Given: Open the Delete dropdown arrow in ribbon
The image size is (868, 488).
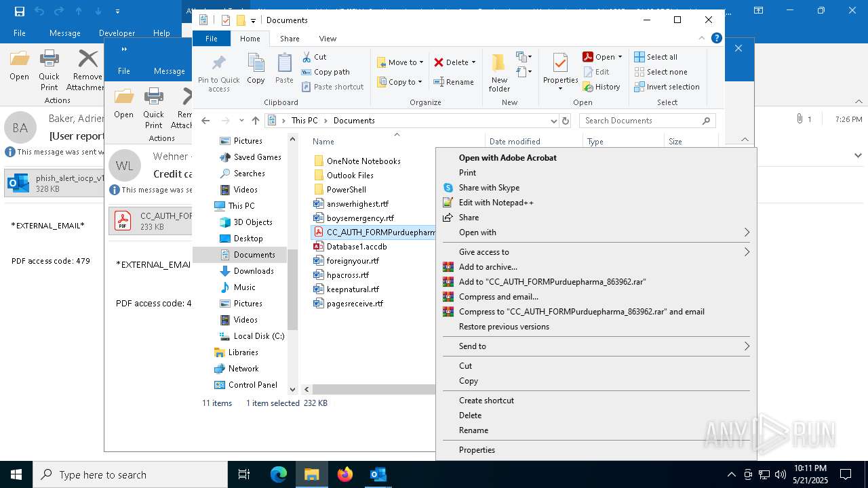Looking at the screenshot, I should [x=473, y=62].
